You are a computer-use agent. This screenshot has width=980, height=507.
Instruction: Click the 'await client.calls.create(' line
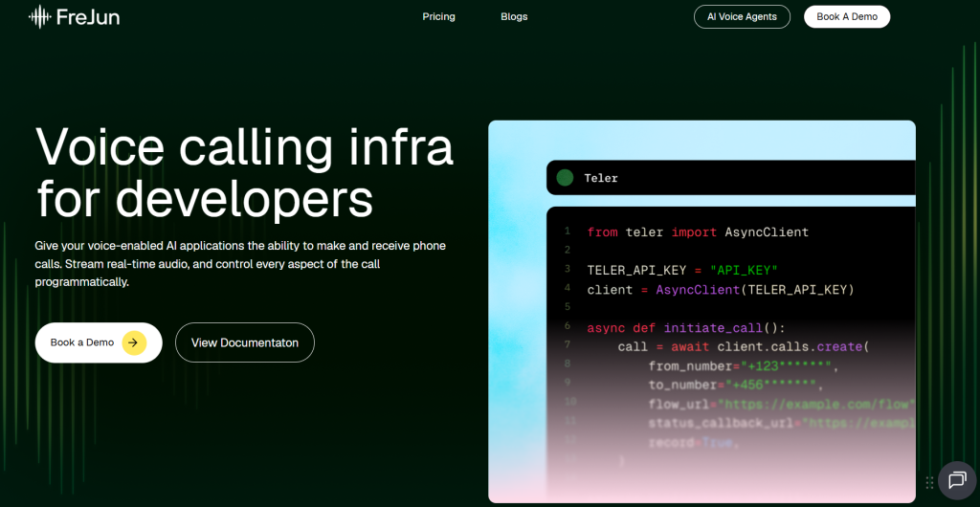[x=744, y=346]
